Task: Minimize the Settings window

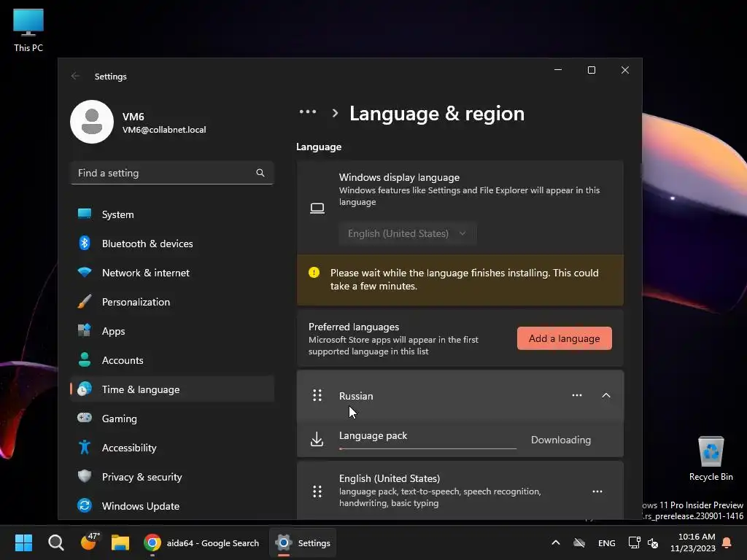Action: click(558, 70)
